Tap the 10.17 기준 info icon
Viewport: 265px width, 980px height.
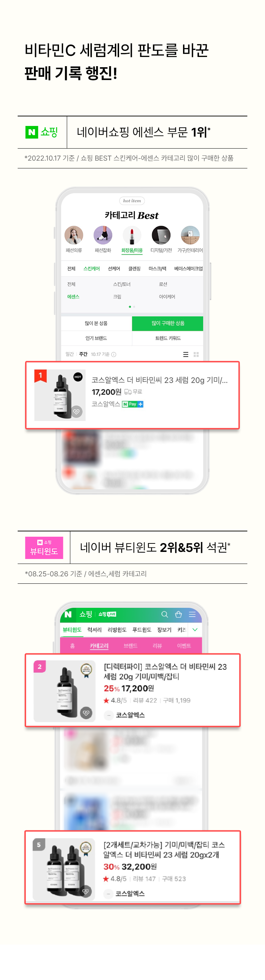pos(114,354)
